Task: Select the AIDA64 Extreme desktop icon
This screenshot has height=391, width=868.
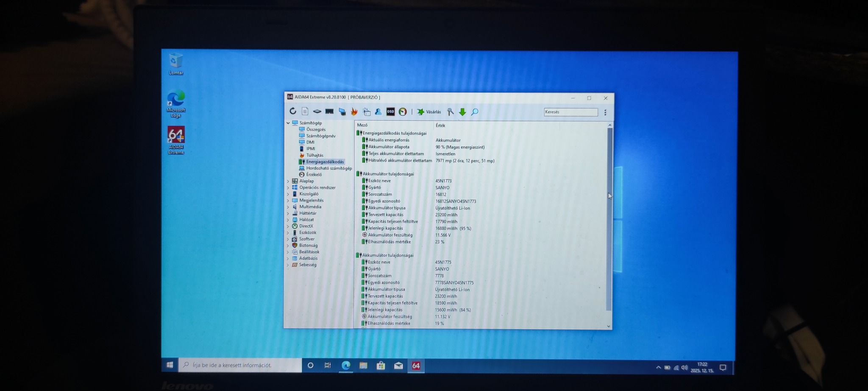Action: point(176,140)
